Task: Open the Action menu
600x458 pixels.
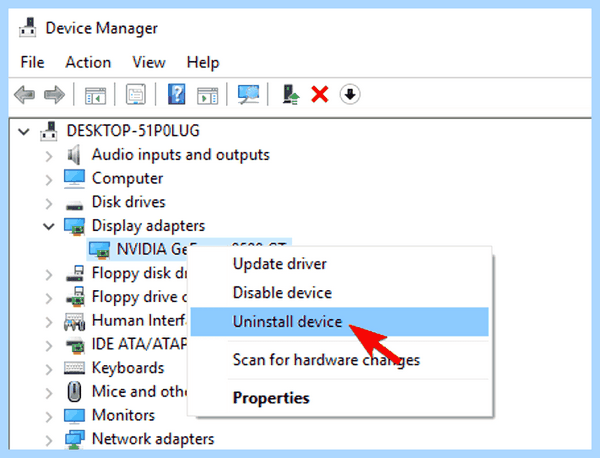Action: click(88, 62)
